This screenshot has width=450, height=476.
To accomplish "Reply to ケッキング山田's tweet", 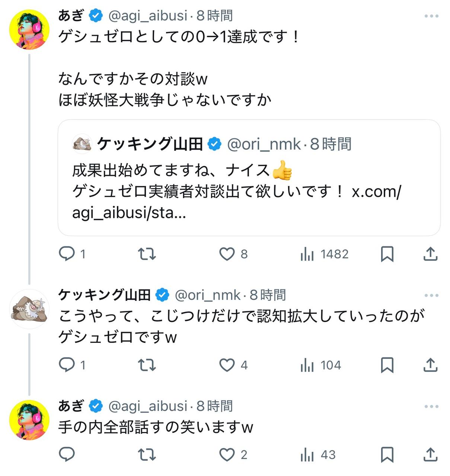I will pyautogui.click(x=67, y=365).
